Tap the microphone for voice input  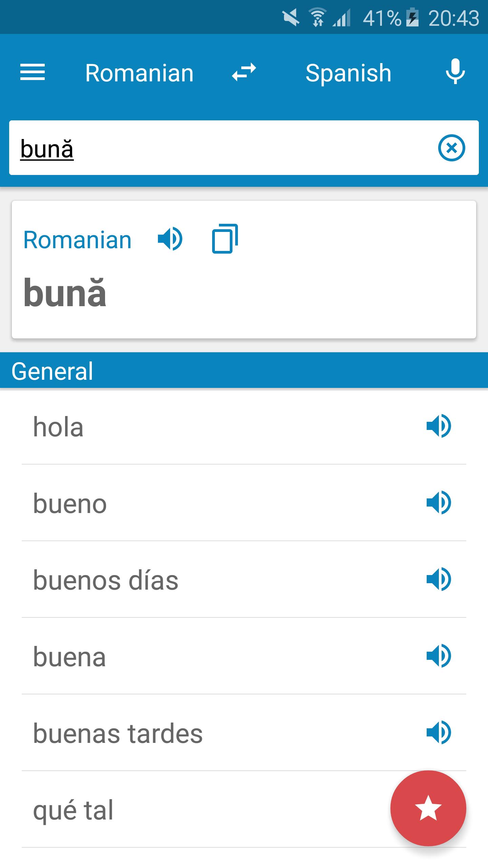455,72
